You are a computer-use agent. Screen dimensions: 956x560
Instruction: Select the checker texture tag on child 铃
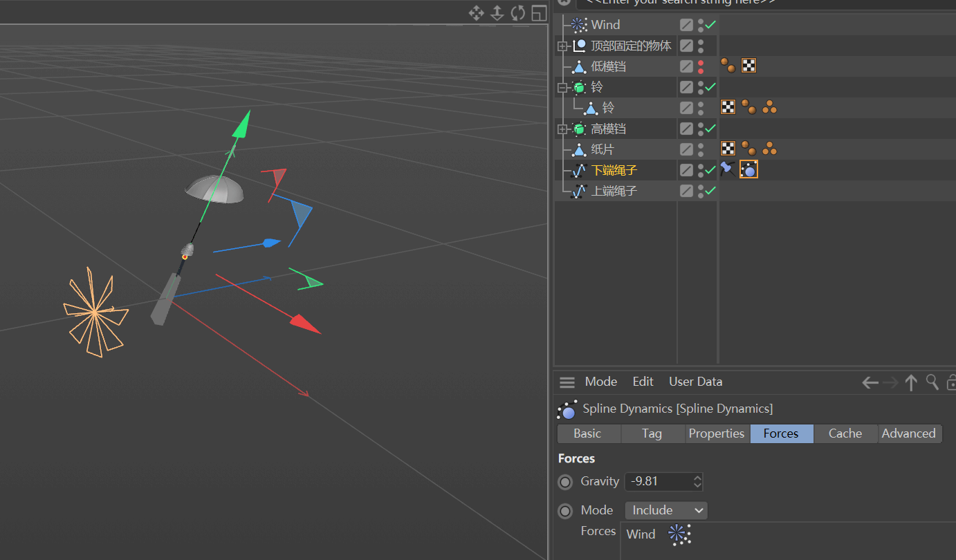pyautogui.click(x=728, y=107)
